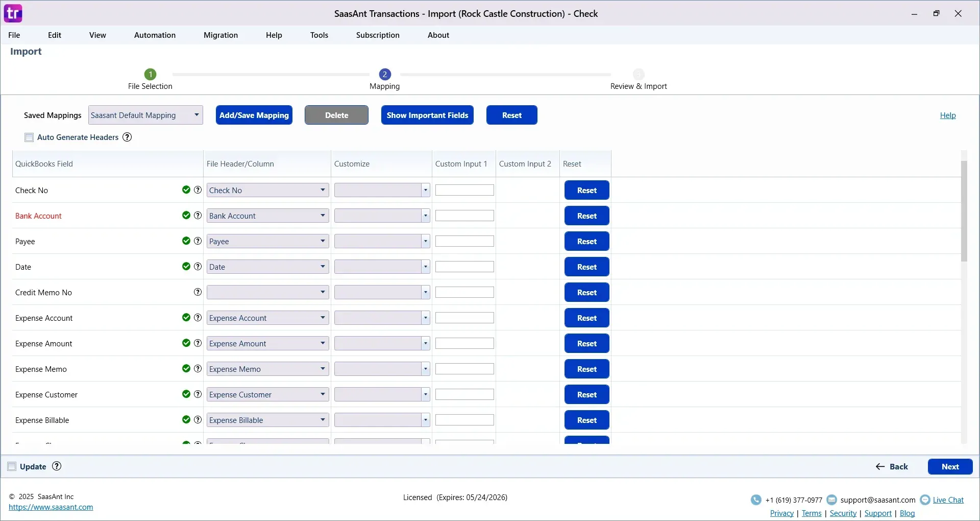The width and height of the screenshot is (980, 521).
Task: Click green mapped checkmark for Expense Account
Action: [x=186, y=318]
